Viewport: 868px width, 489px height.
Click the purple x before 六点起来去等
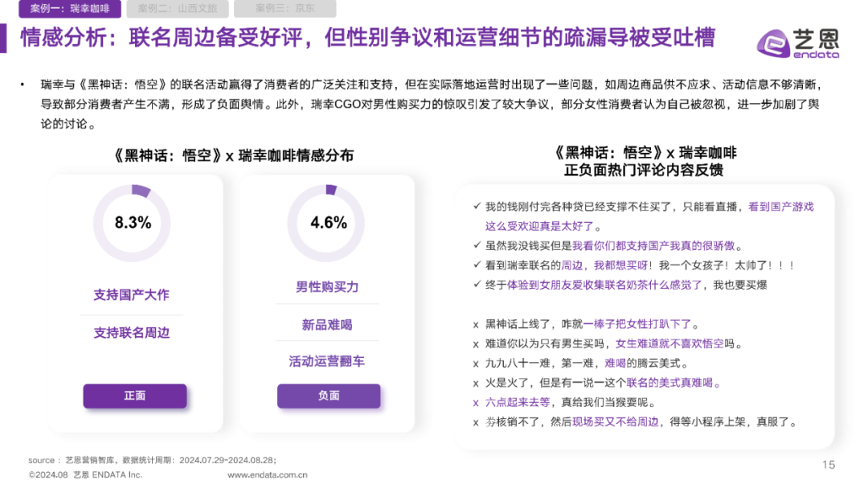pos(476,403)
